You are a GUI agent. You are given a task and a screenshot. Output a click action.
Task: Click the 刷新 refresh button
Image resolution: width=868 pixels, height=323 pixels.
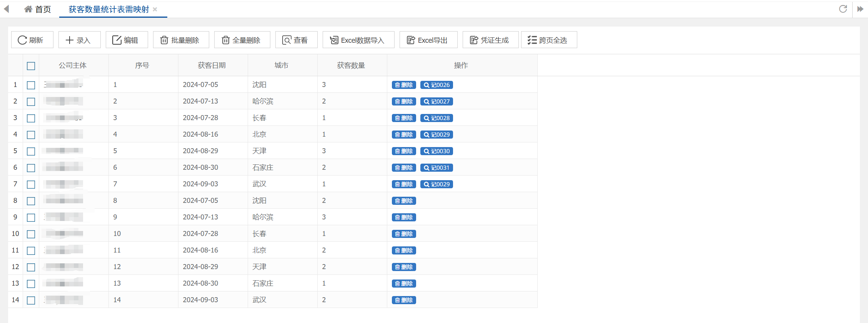coord(32,40)
